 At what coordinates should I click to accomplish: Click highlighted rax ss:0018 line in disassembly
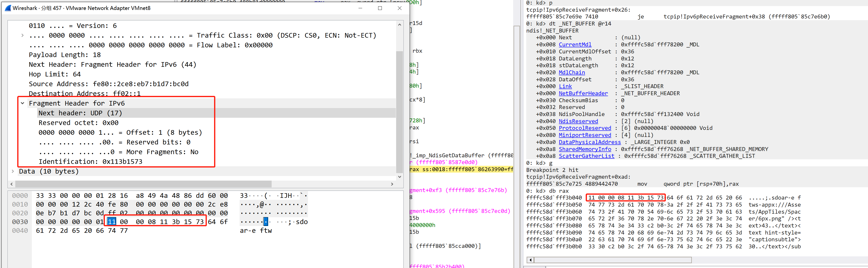point(461,169)
